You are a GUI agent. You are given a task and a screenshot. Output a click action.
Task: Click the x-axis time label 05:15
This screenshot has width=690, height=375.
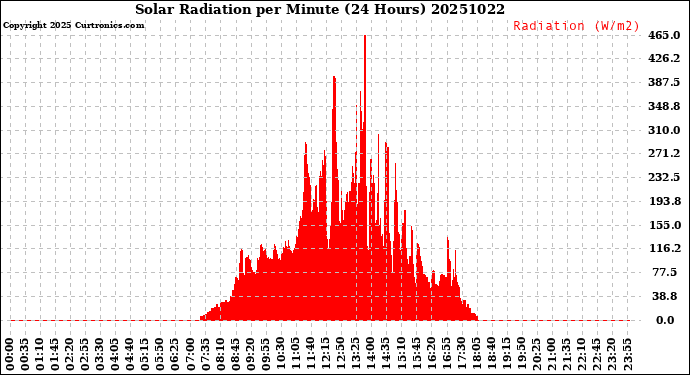[146, 355]
